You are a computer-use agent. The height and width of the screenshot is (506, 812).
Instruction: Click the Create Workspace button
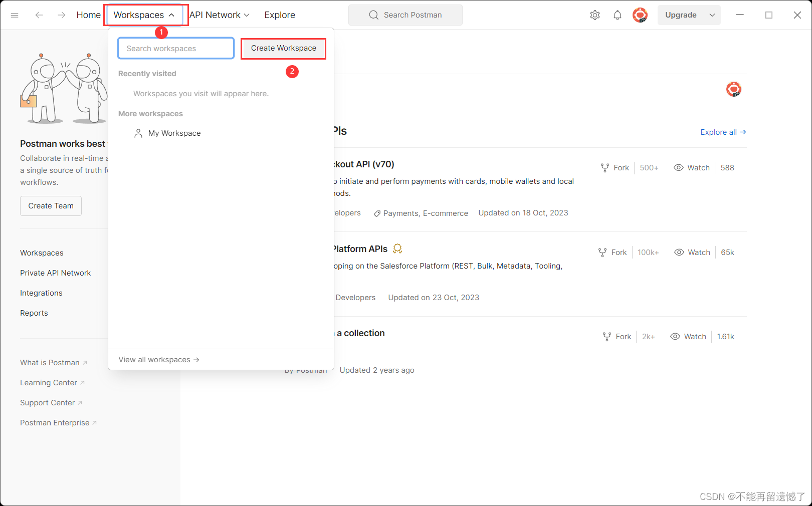click(x=284, y=48)
